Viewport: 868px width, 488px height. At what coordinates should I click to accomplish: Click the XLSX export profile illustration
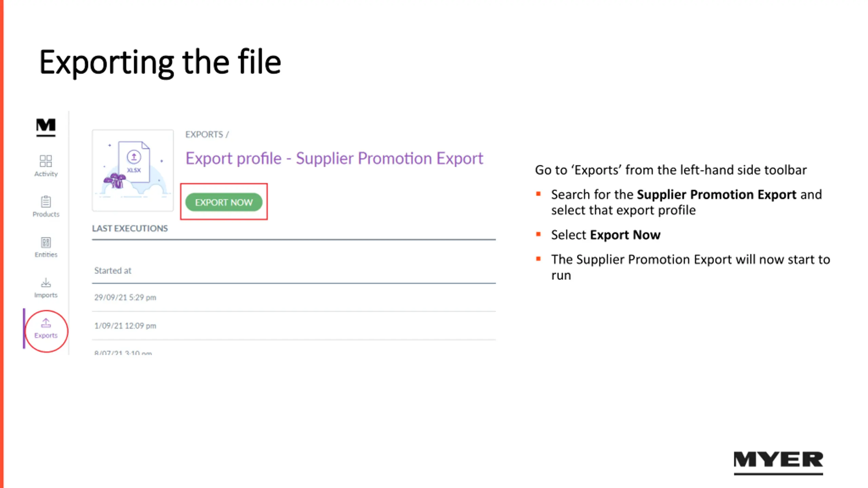(x=133, y=170)
